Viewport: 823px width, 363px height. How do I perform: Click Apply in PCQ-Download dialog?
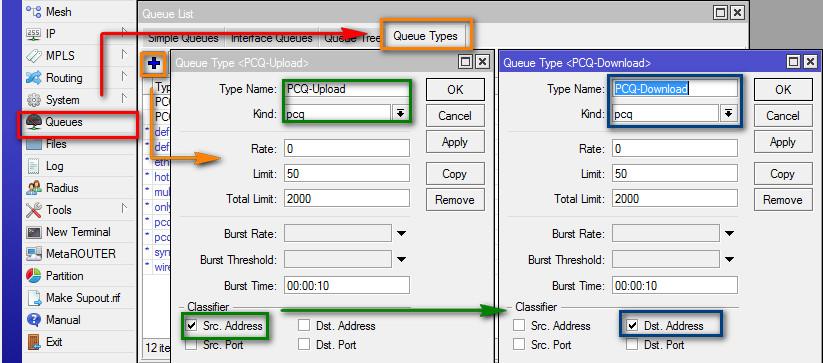point(783,142)
